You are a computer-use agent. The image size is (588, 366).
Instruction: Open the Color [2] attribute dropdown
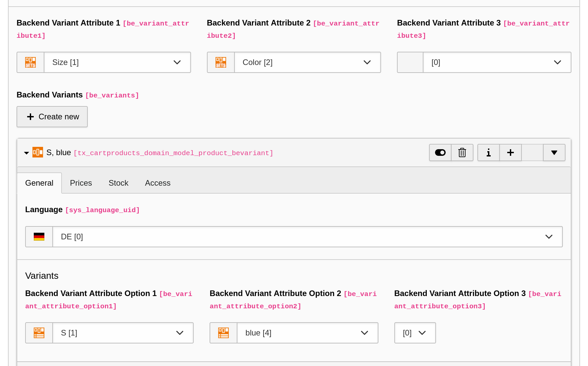(x=308, y=62)
